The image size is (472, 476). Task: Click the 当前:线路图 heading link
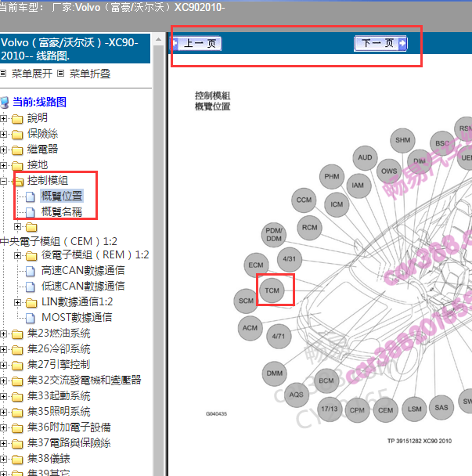[x=39, y=102]
